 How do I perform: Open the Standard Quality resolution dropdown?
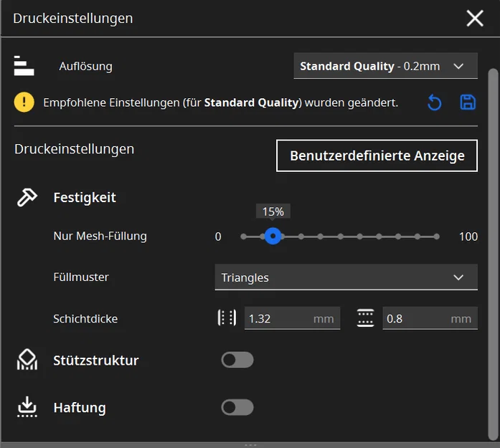coord(385,67)
